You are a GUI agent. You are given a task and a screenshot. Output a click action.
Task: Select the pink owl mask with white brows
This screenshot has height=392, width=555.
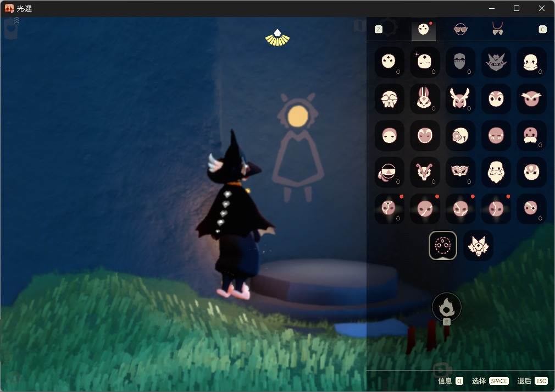pos(531,99)
